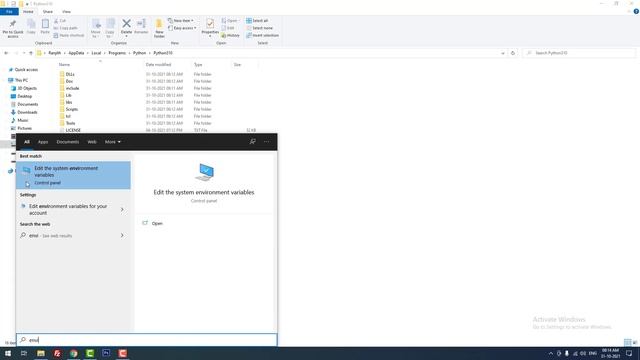Switch to the All search tab
Image resolution: width=640 pixels, height=360 pixels.
click(27, 142)
